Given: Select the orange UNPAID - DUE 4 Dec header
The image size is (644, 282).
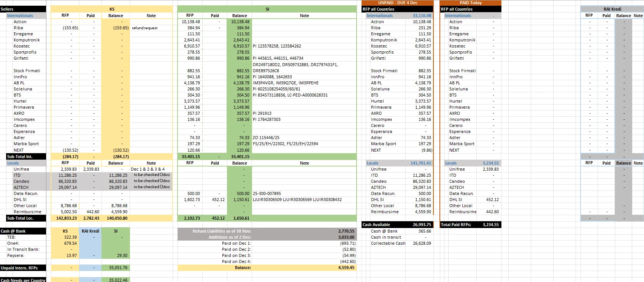Looking at the screenshot, I should pos(397,3).
